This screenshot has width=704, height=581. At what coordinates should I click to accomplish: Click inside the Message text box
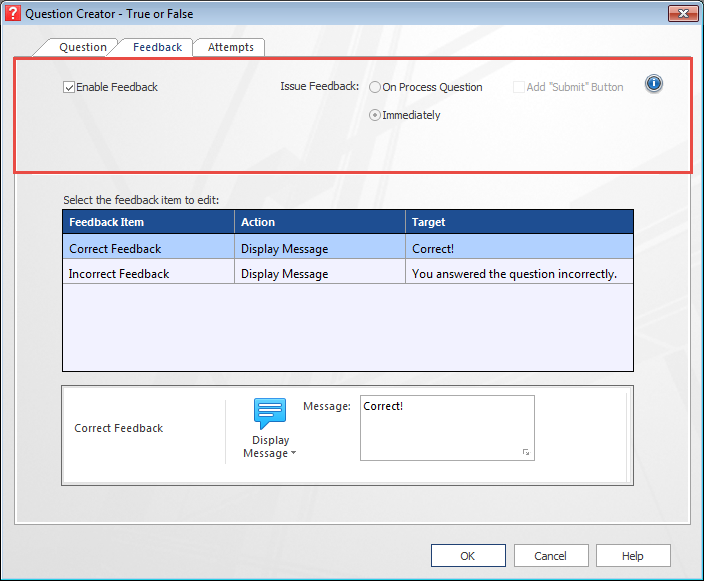coord(447,428)
